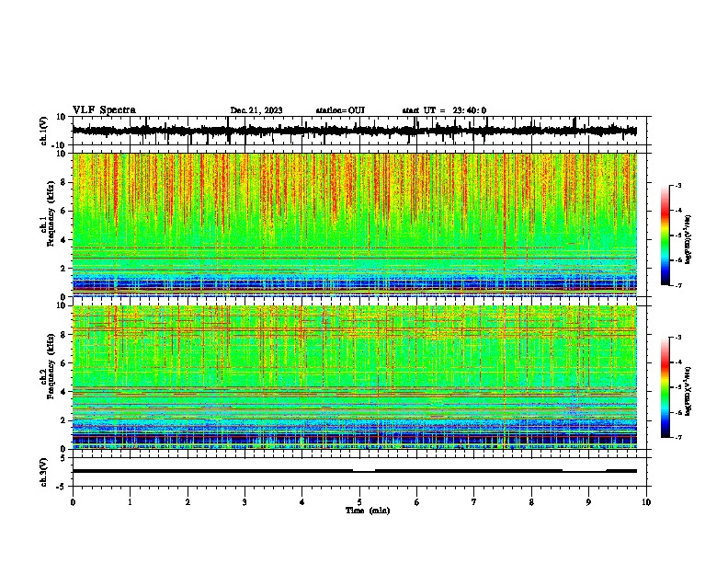Click inside the ch.1 spectrogram plot

click(355, 224)
